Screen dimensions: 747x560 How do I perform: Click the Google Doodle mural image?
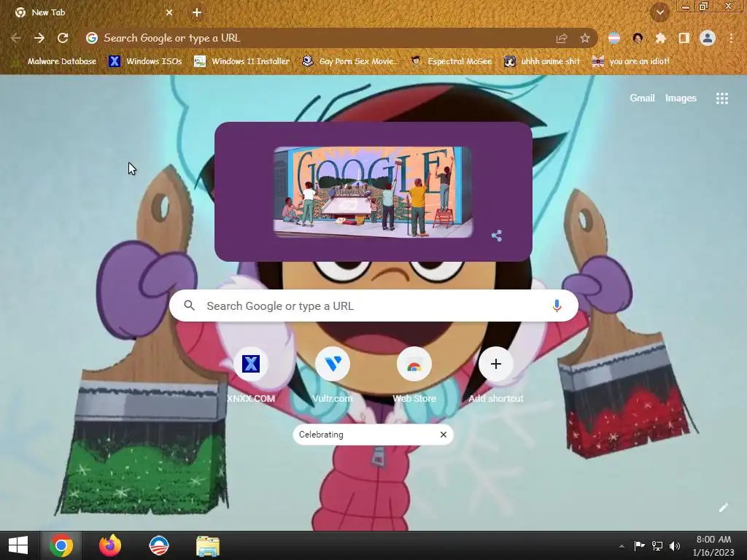click(373, 192)
